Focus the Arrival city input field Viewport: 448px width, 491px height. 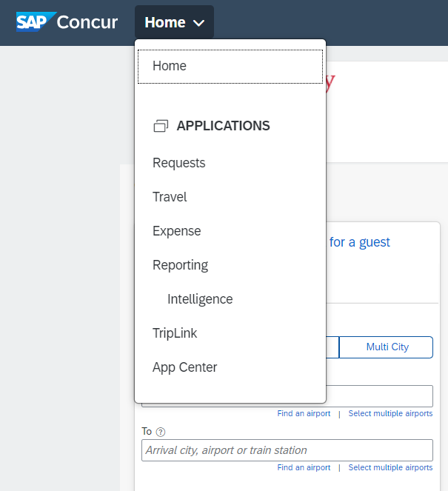(287, 450)
